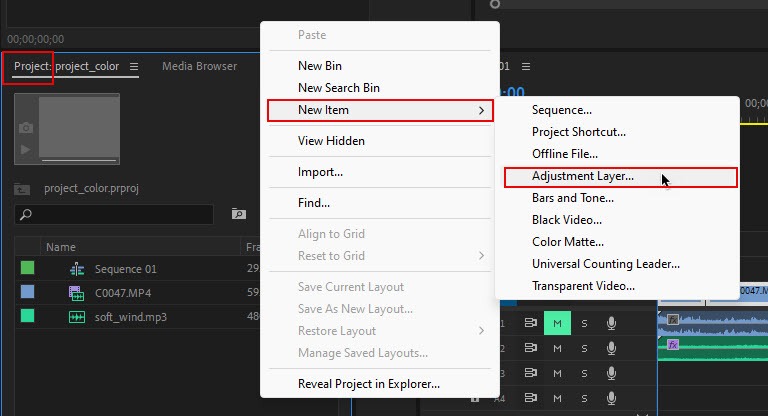The image size is (768, 416).
Task: Click the Sequence 01 item icon
Action: [76, 269]
